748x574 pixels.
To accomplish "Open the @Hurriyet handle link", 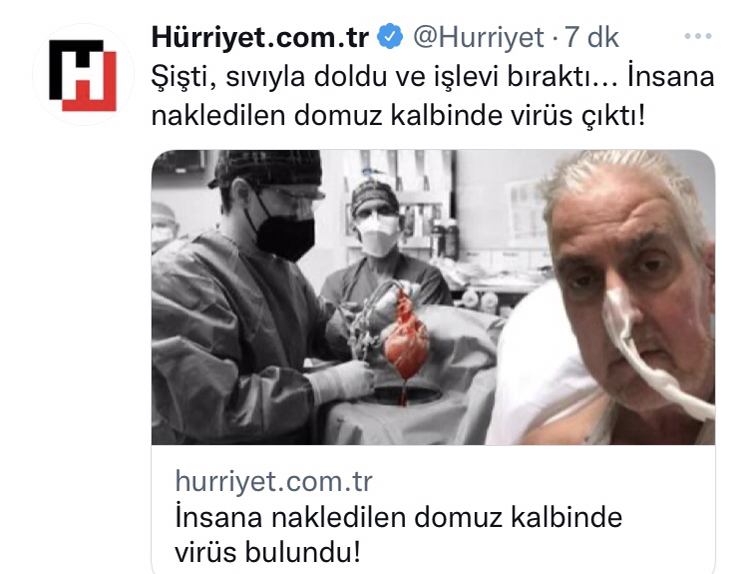I will tap(478, 37).
